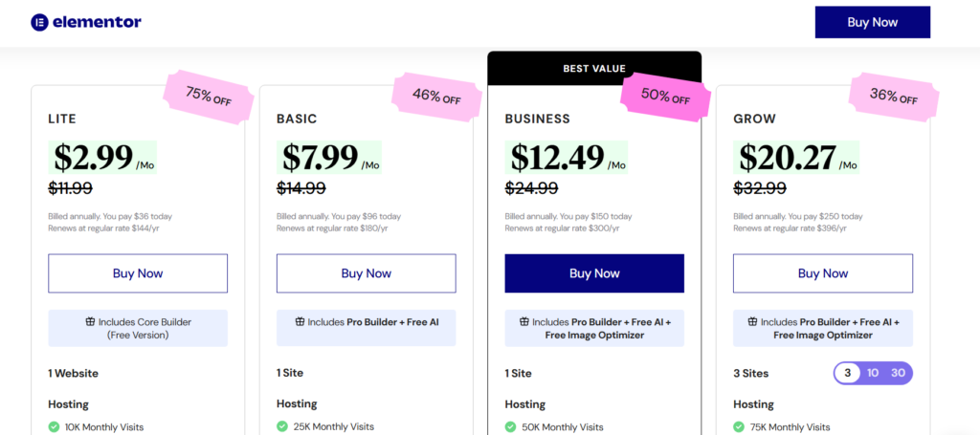Viewport: 980px width, 435px height.
Task: Click green checkmark beside 25K Monthly Visits
Action: pyautogui.click(x=282, y=426)
